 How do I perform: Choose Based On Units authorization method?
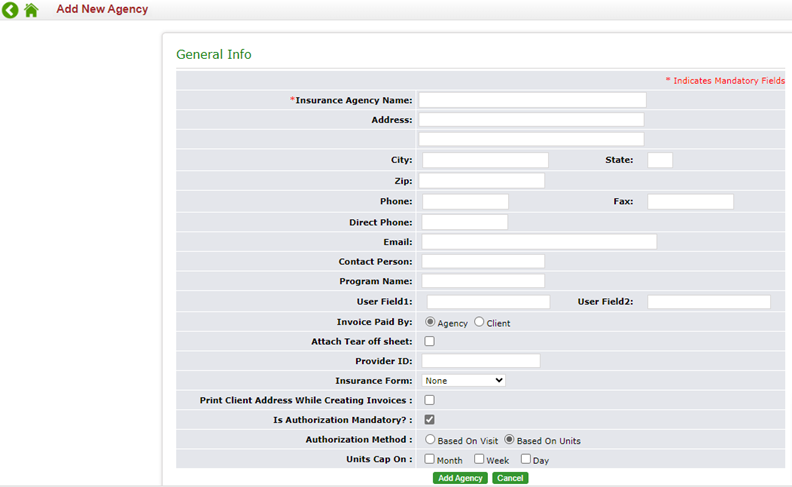point(509,439)
